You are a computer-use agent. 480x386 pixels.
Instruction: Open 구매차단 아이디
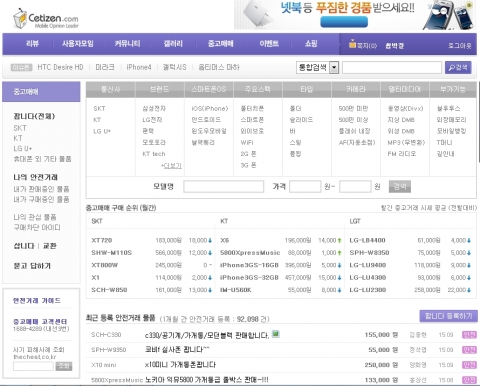tap(37, 228)
